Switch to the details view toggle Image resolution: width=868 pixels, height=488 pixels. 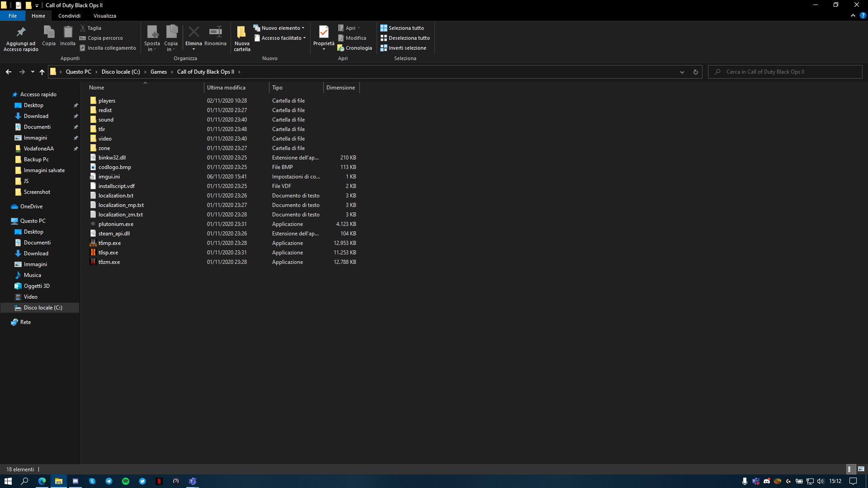(x=850, y=469)
